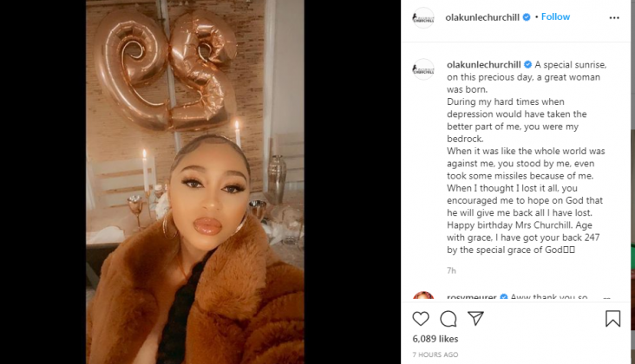Follow the olakunlechurchill account

pos(556,16)
